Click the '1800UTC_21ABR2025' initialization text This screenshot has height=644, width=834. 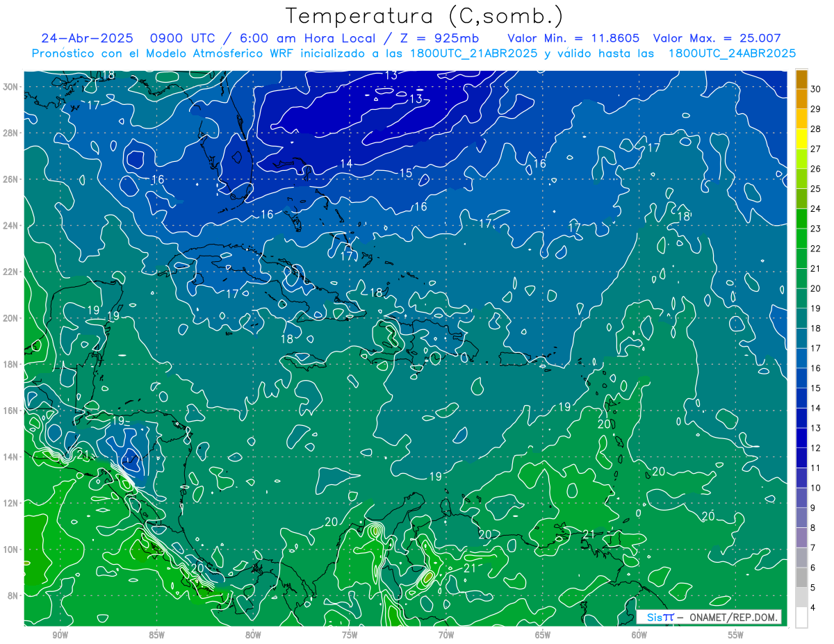coord(473,53)
